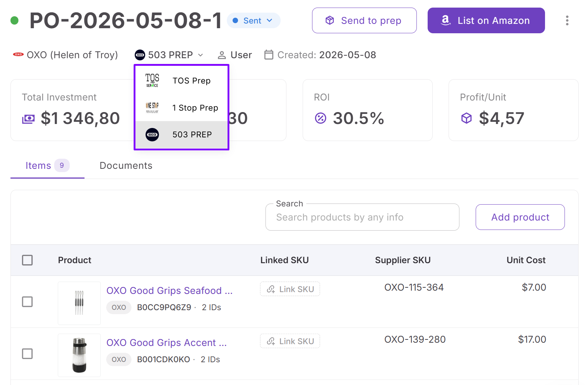Click the Add product button

[520, 217]
